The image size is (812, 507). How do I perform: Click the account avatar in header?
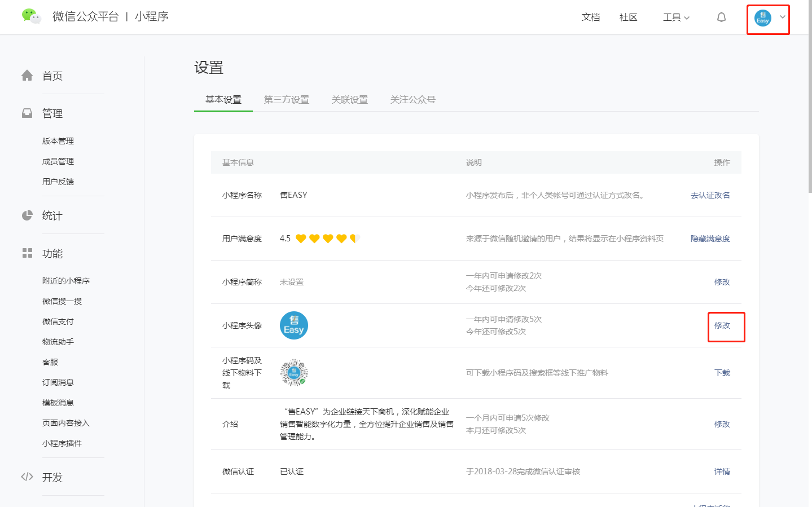(x=762, y=18)
